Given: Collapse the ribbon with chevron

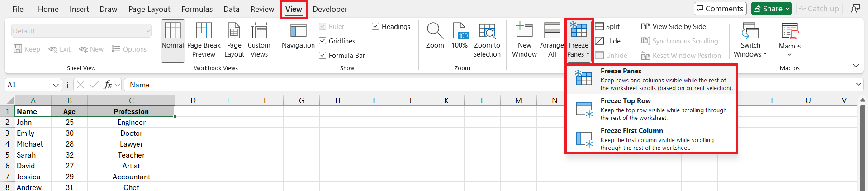Looking at the screenshot, I should (x=855, y=66).
